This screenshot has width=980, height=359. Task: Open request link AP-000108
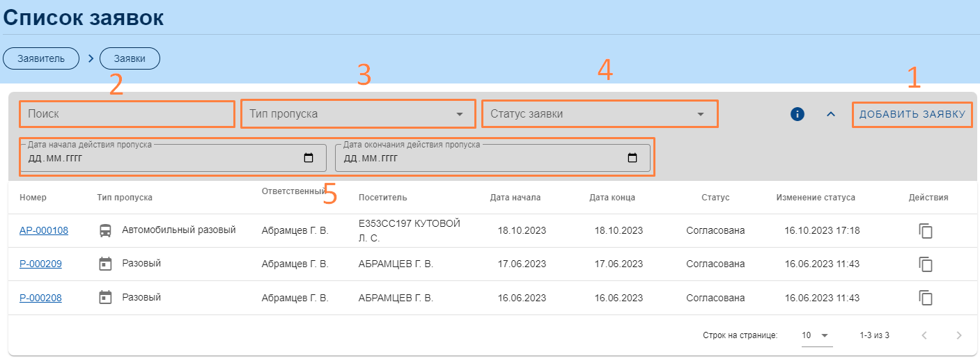pos(44,230)
